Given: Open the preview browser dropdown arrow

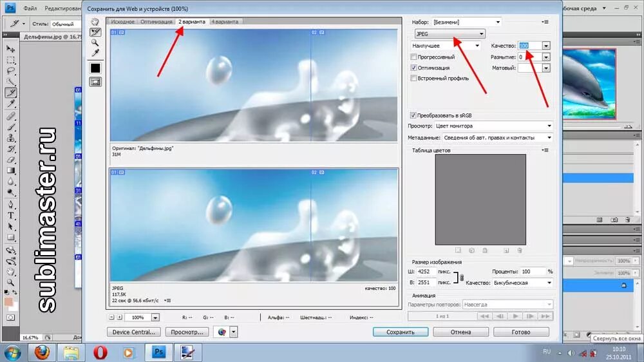Looking at the screenshot, I should click(233, 332).
